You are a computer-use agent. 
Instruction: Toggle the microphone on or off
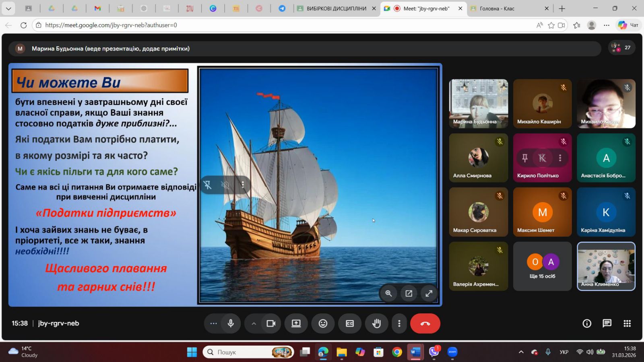coord(231,323)
